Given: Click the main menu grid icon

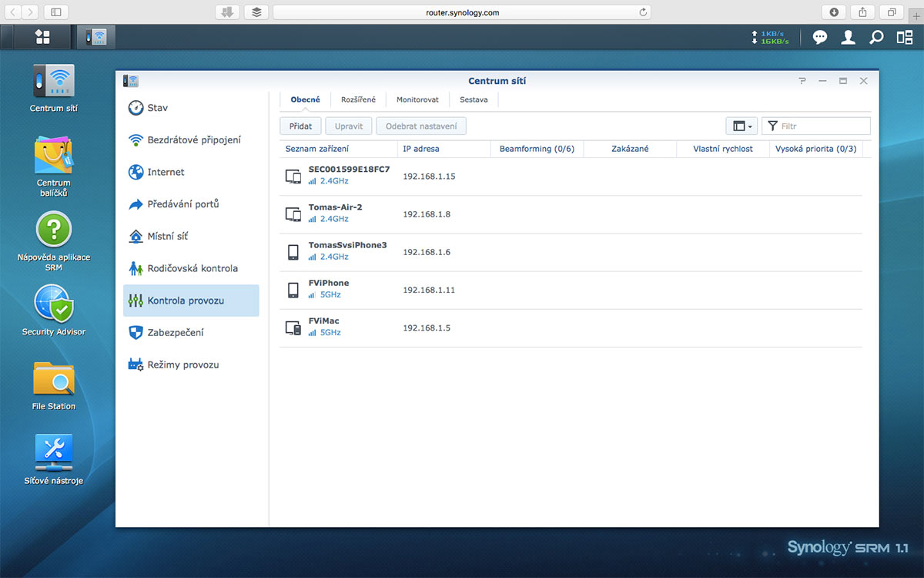Looking at the screenshot, I should click(x=42, y=37).
